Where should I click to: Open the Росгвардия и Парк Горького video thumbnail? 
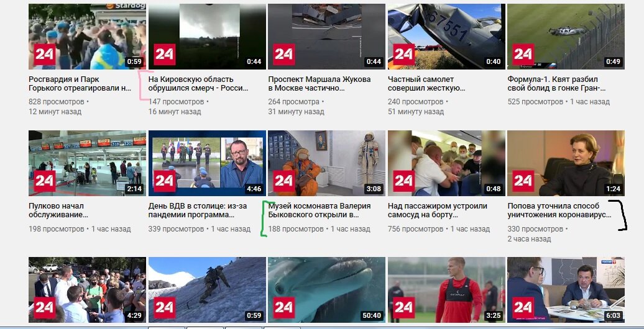coord(87,37)
